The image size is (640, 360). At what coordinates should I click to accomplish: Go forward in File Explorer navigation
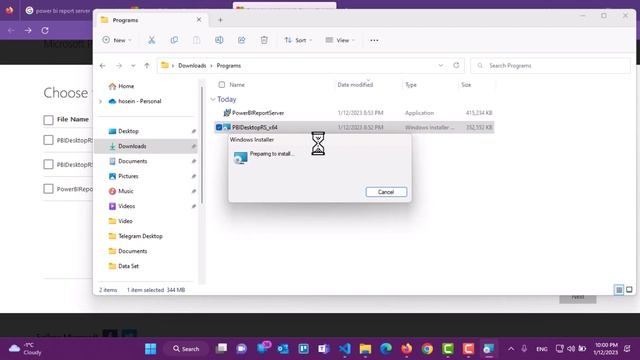(119, 66)
